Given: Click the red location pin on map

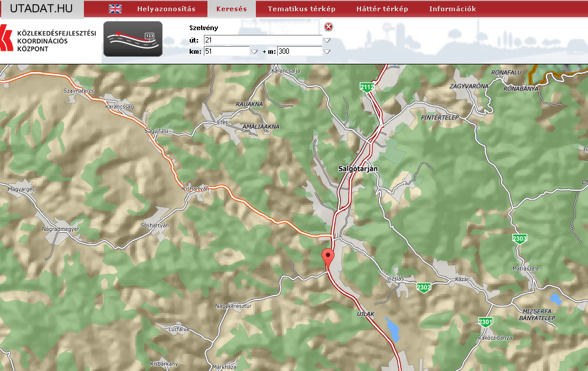Looking at the screenshot, I should click(x=327, y=258).
